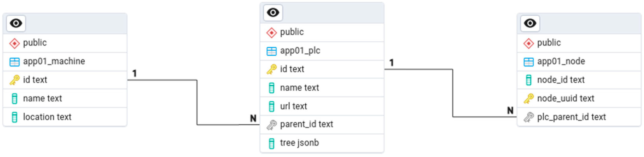This screenshot has width=644, height=157.
Task: Click the public schema icon in app01_plc
Action: click(271, 33)
